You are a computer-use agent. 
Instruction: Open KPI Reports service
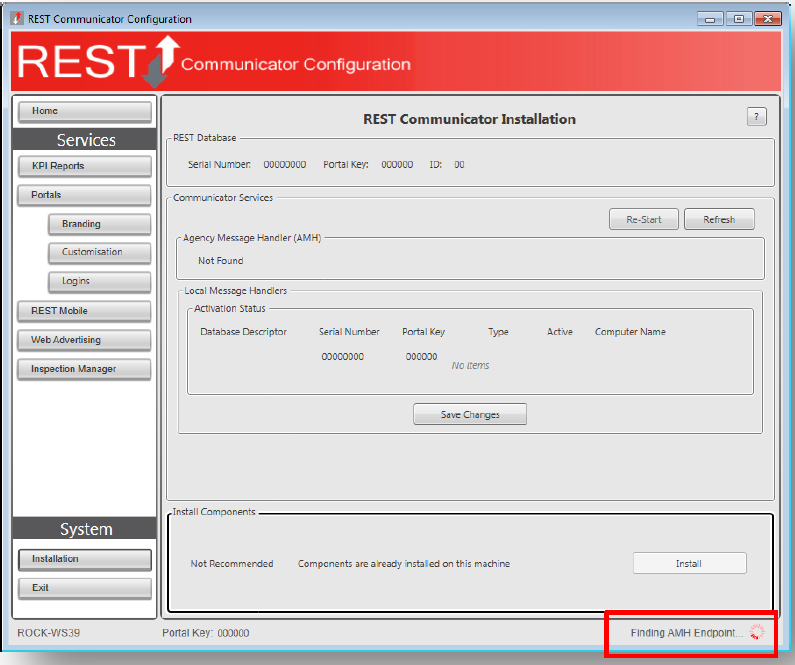(85, 166)
